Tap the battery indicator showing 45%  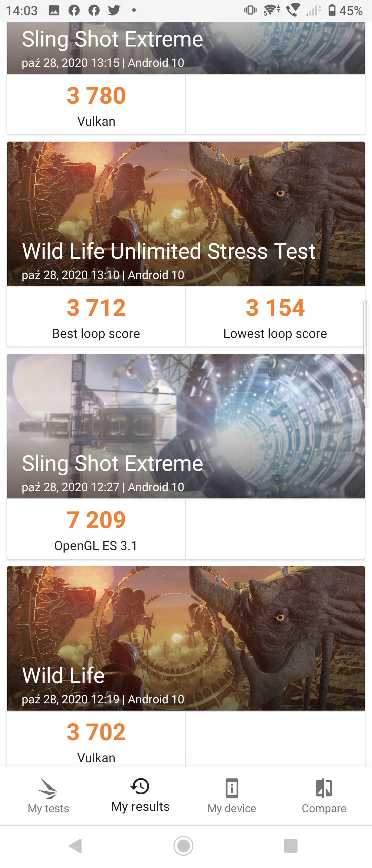(345, 10)
